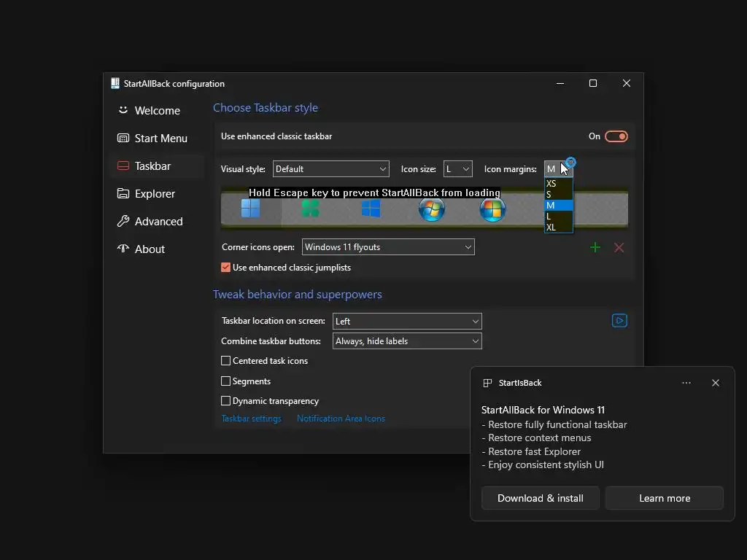The height and width of the screenshot is (560, 747).
Task: Dismiss the StartIsBack notification
Action: coord(716,383)
